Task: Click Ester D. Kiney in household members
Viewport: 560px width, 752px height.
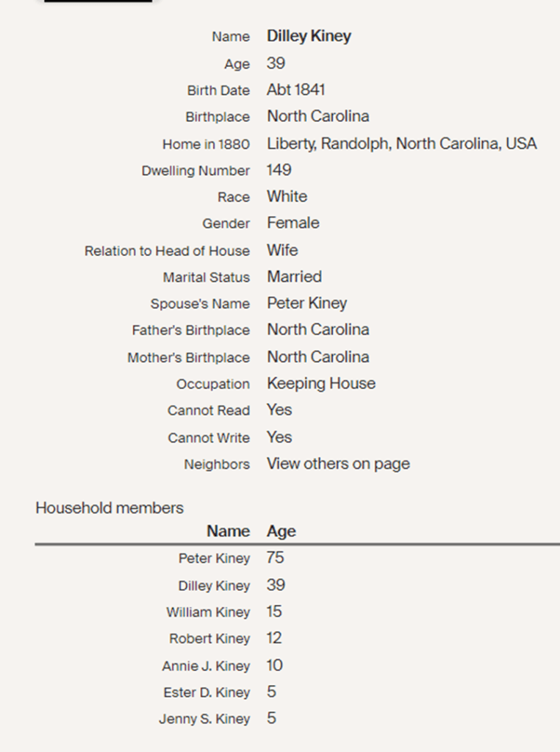Action: pos(207,692)
